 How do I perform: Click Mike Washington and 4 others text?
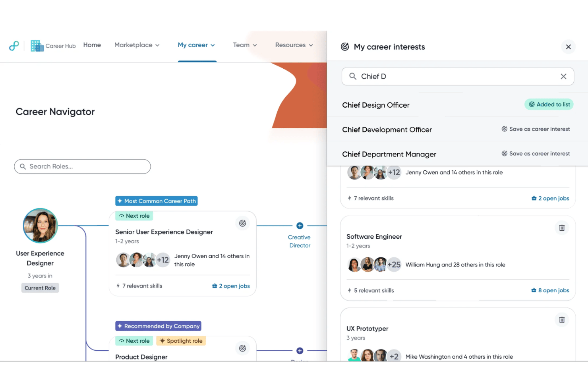459,357
